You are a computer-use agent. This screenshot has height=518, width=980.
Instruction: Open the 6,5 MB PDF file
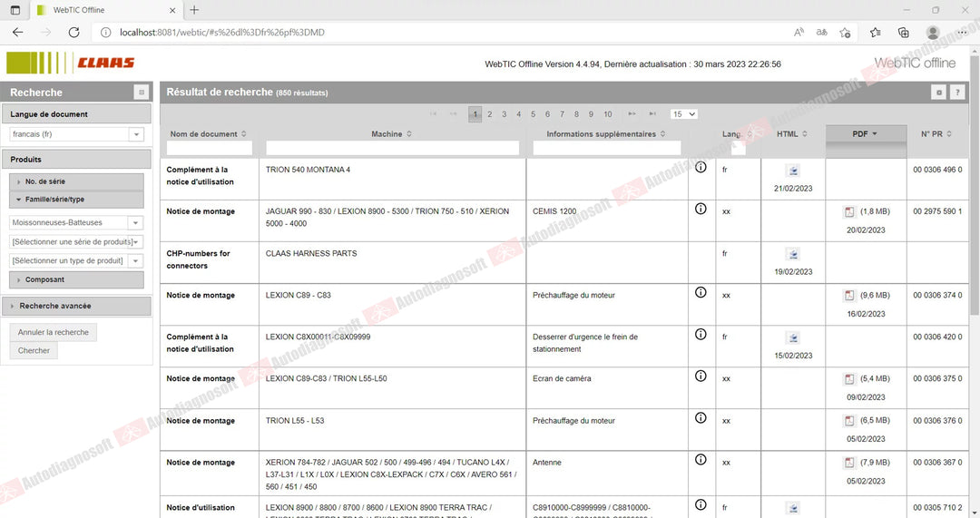pos(849,421)
